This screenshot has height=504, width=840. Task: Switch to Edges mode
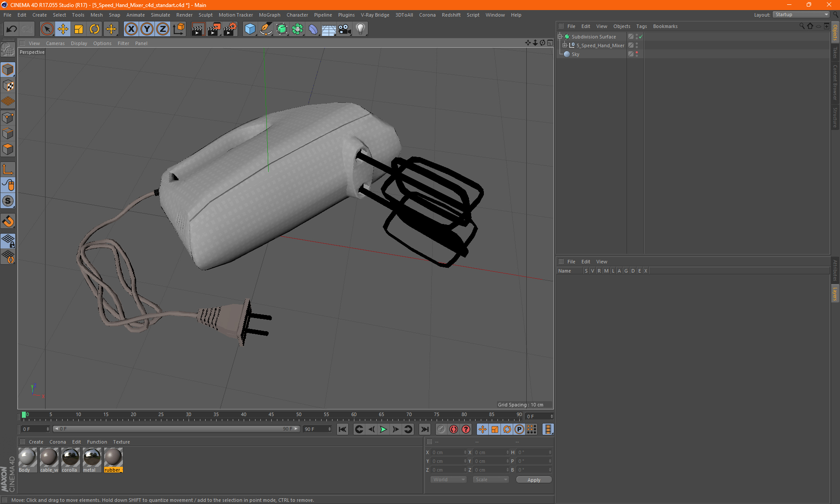pyautogui.click(x=8, y=133)
